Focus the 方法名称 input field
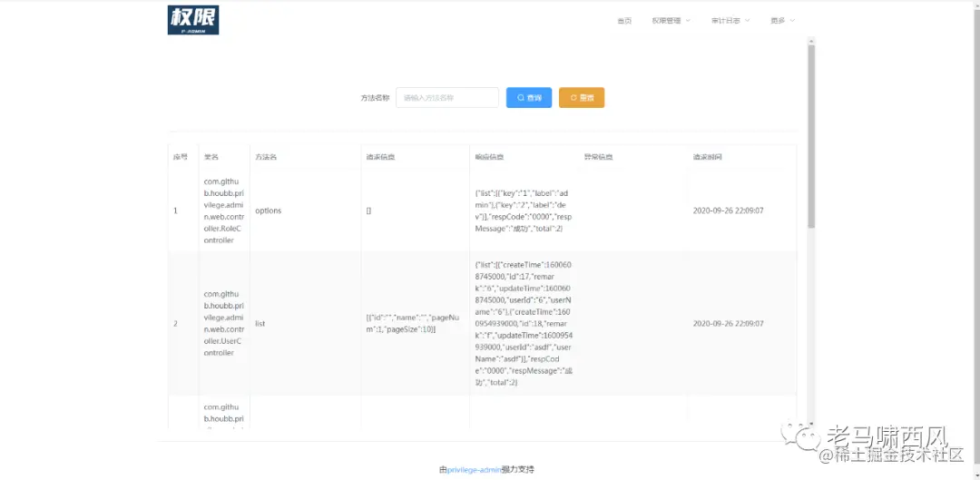 click(446, 97)
